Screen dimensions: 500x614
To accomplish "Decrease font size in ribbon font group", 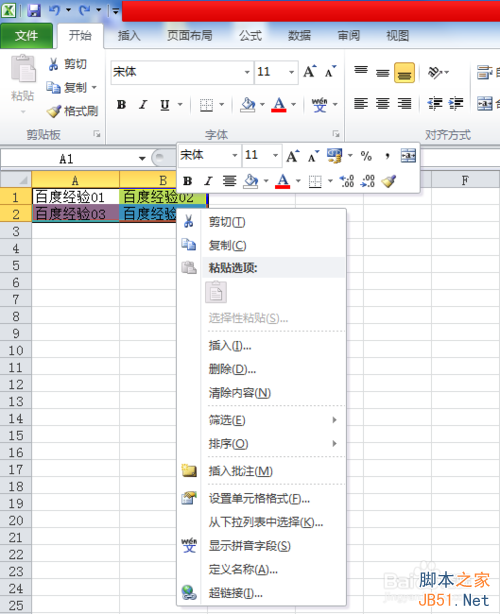I will click(330, 72).
